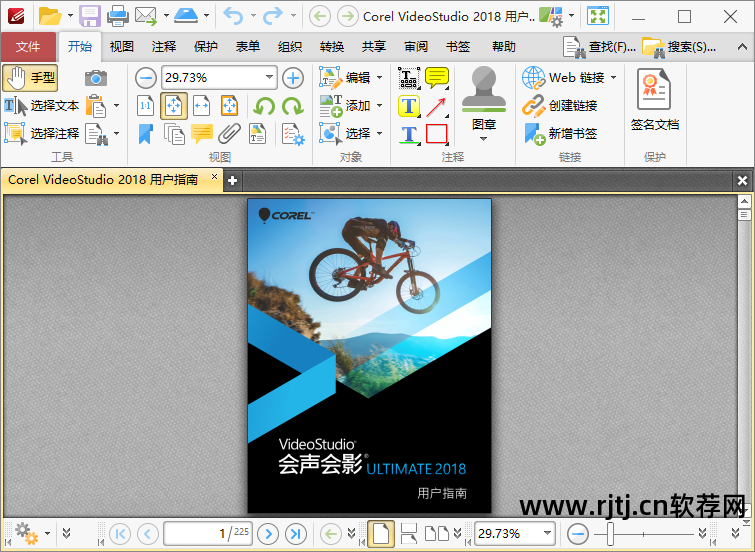Rotate view clockwise

pos(292,106)
